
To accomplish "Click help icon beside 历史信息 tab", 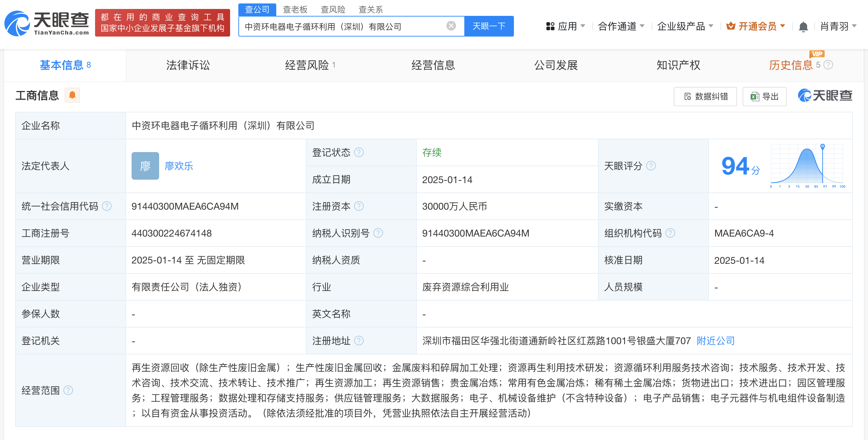I will click(x=828, y=65).
